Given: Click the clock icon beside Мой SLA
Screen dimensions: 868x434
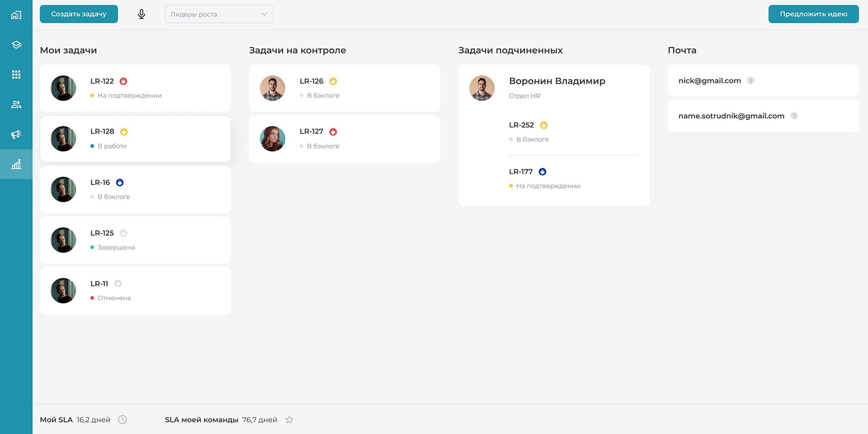Looking at the screenshot, I should (122, 419).
